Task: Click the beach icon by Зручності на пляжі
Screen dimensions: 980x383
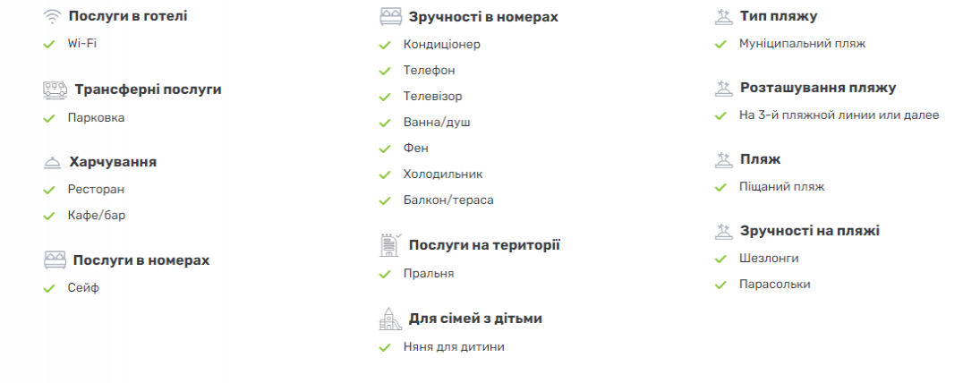Action: click(723, 231)
